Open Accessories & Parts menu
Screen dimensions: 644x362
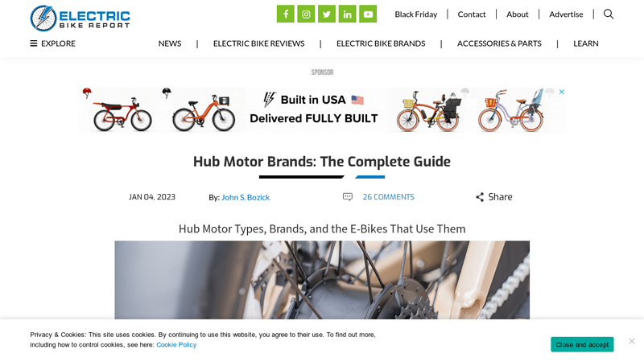click(499, 43)
